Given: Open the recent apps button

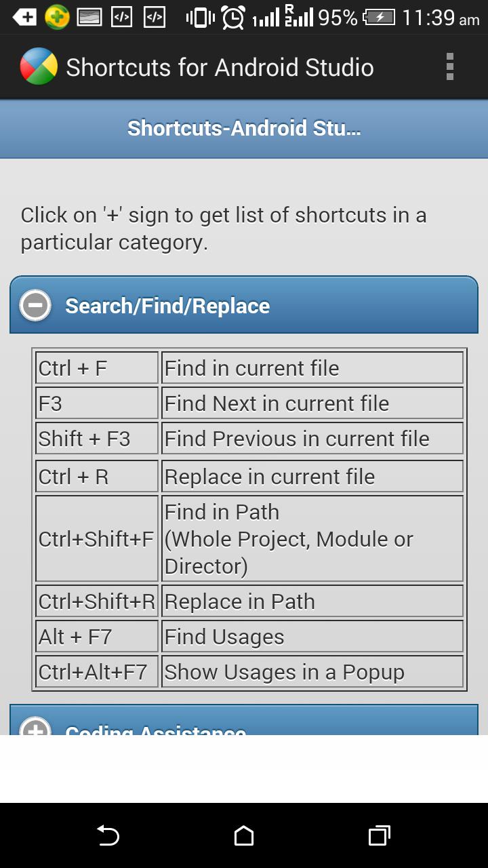Looking at the screenshot, I should point(379,835).
